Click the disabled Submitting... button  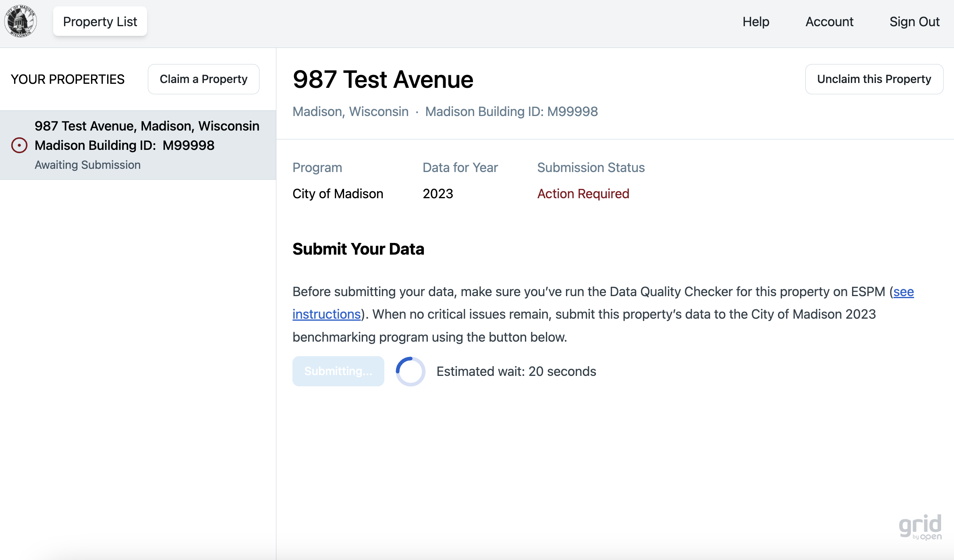[x=338, y=371]
